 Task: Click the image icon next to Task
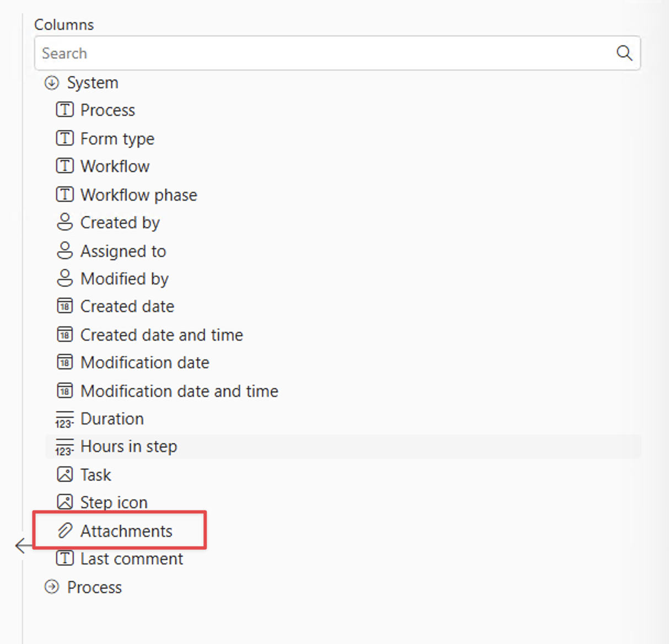click(x=64, y=475)
